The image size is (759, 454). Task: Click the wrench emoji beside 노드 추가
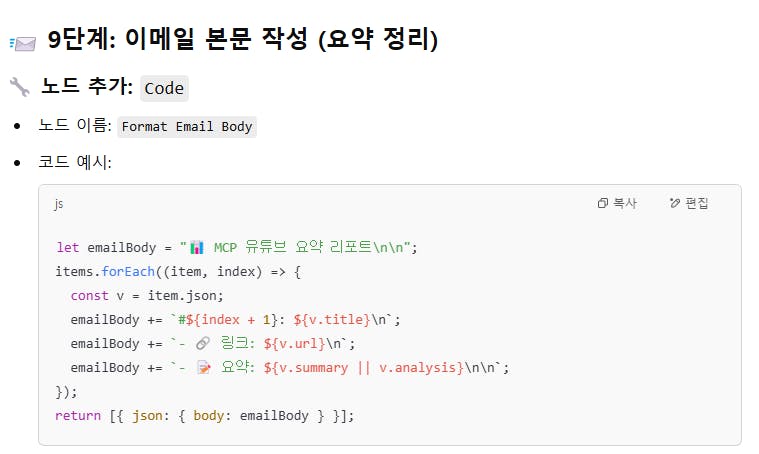(19, 87)
